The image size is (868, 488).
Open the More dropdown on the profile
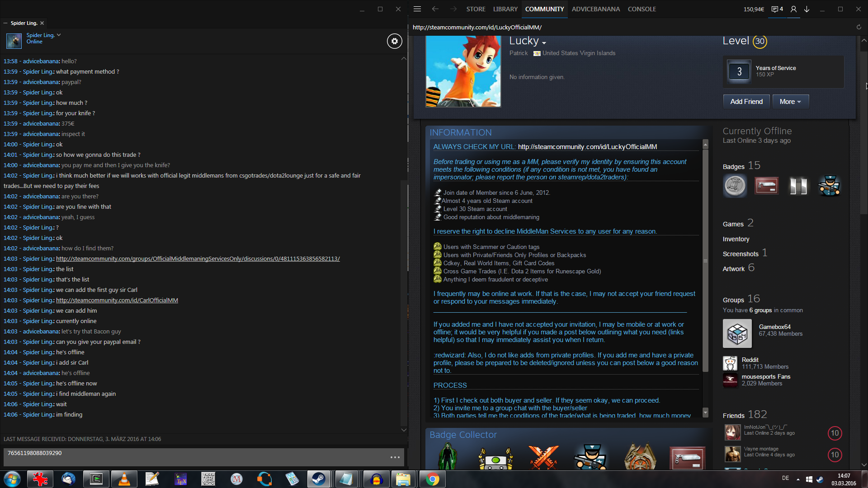click(x=790, y=102)
